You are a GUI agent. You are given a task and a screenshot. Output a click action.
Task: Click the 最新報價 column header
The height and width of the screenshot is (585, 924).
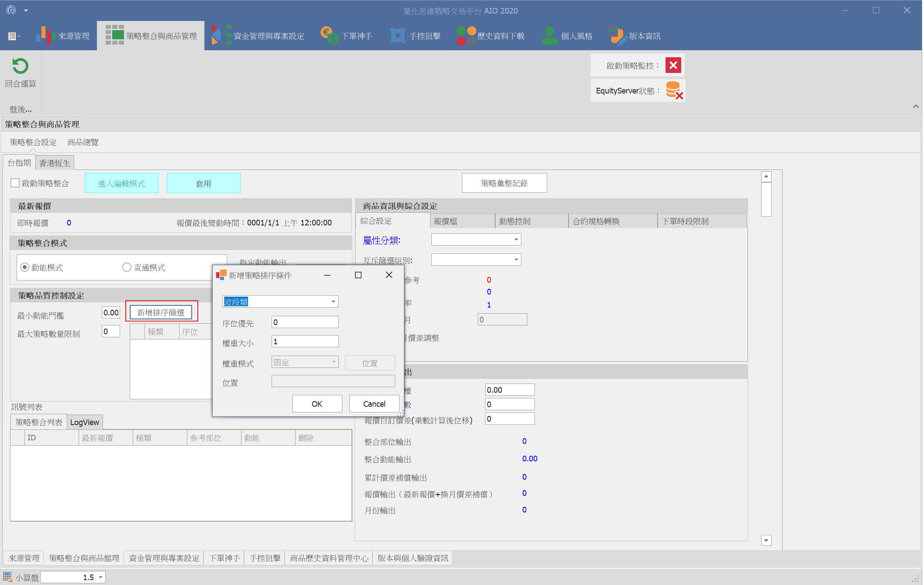106,438
